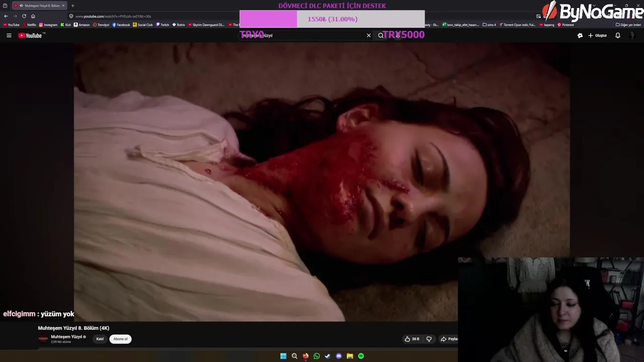Open File Explorer from the taskbar
This screenshot has width=644, height=362.
pos(350,356)
